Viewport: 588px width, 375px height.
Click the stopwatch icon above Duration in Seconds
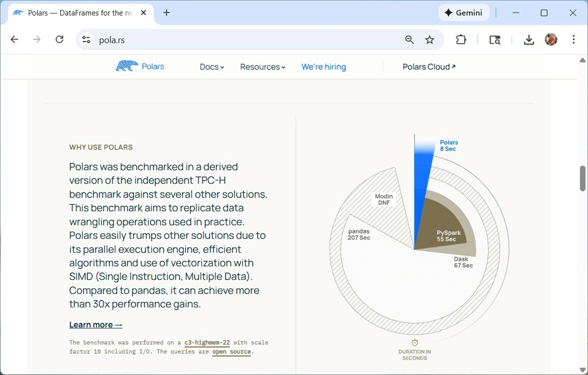pyautogui.click(x=415, y=343)
